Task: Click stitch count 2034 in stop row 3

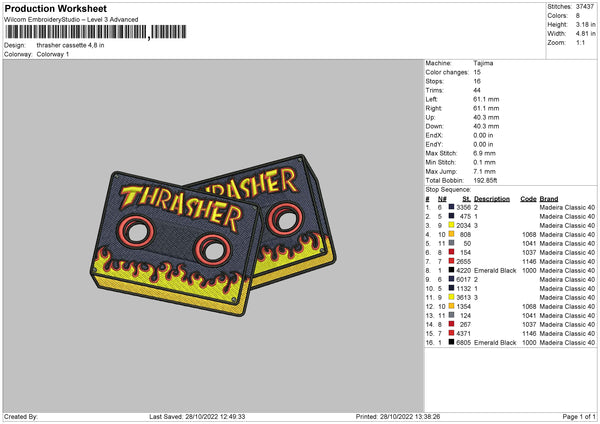Action: tap(463, 225)
